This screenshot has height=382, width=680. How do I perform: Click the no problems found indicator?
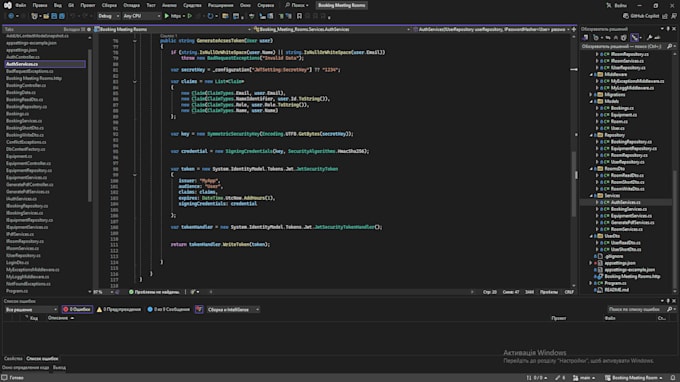tap(154, 292)
